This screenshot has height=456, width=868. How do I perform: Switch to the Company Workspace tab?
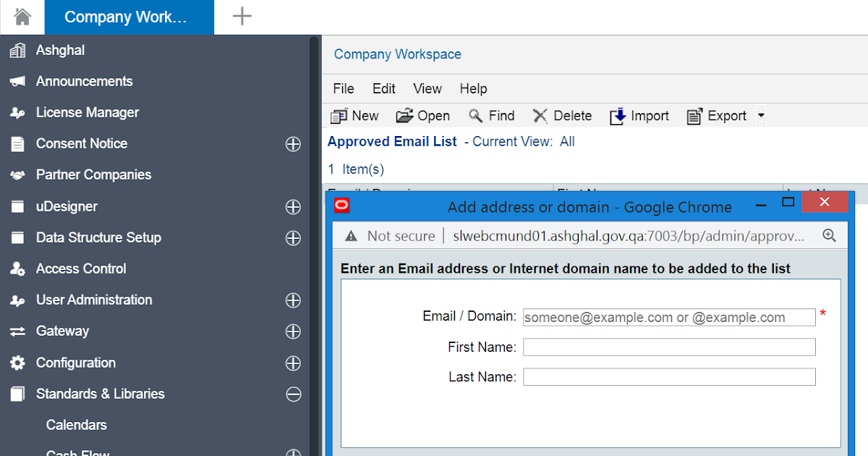click(129, 16)
